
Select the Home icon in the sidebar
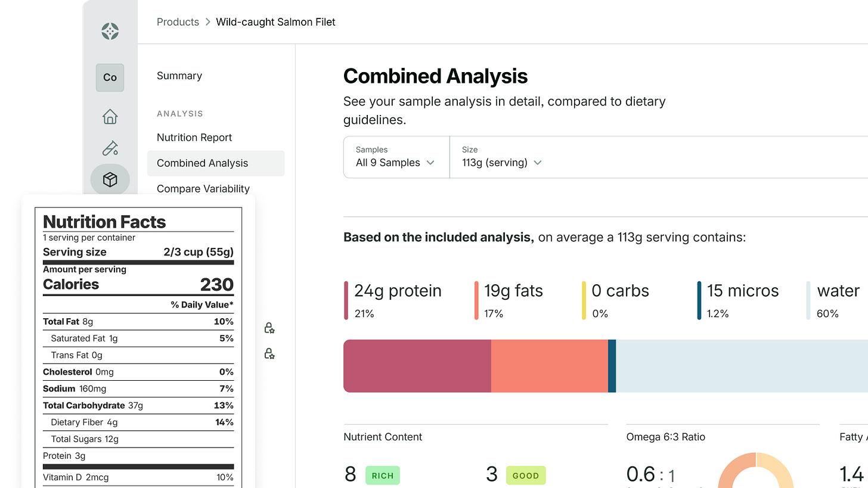point(110,117)
